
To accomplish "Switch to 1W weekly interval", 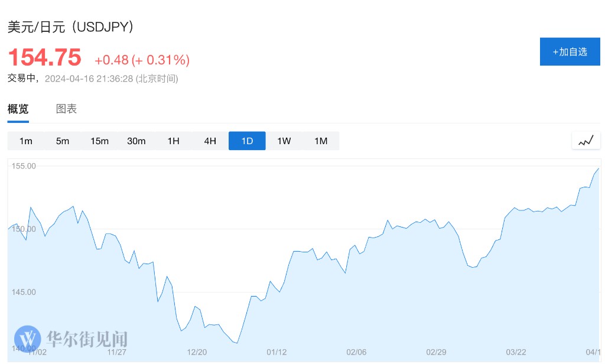I will click(284, 141).
